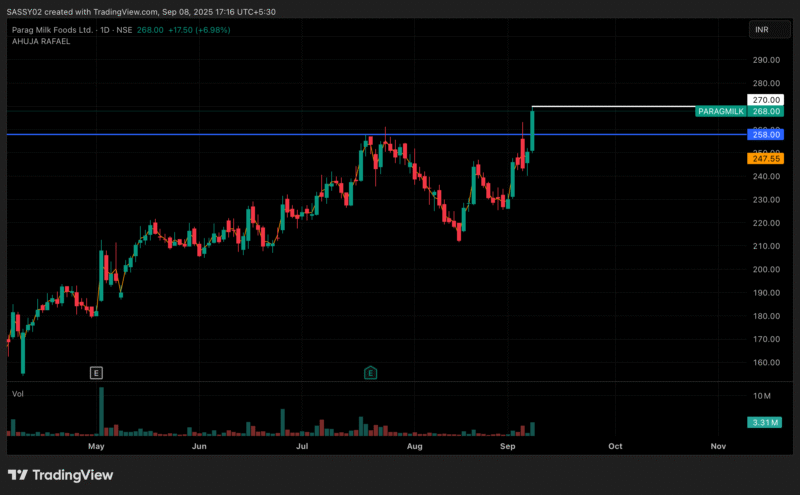This screenshot has height=495, width=800.
Task: Click the Oct label on time axis
Action: point(615,447)
